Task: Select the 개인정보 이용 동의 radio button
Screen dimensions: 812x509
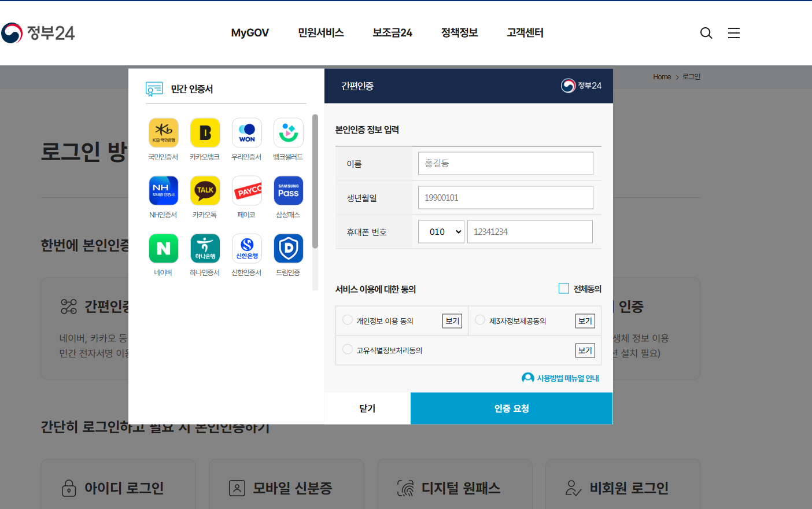Action: click(348, 320)
